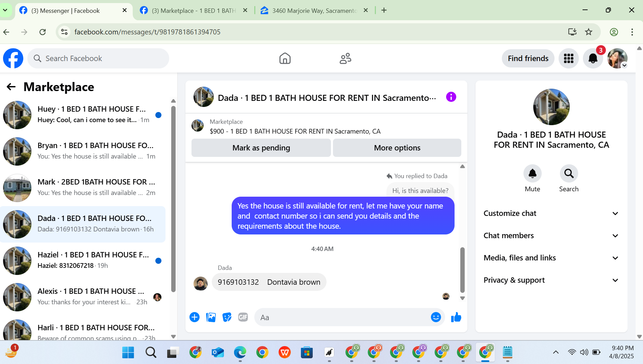The height and width of the screenshot is (364, 643).
Task: Click the chat messages scrollbar thumb
Action: (x=462, y=270)
